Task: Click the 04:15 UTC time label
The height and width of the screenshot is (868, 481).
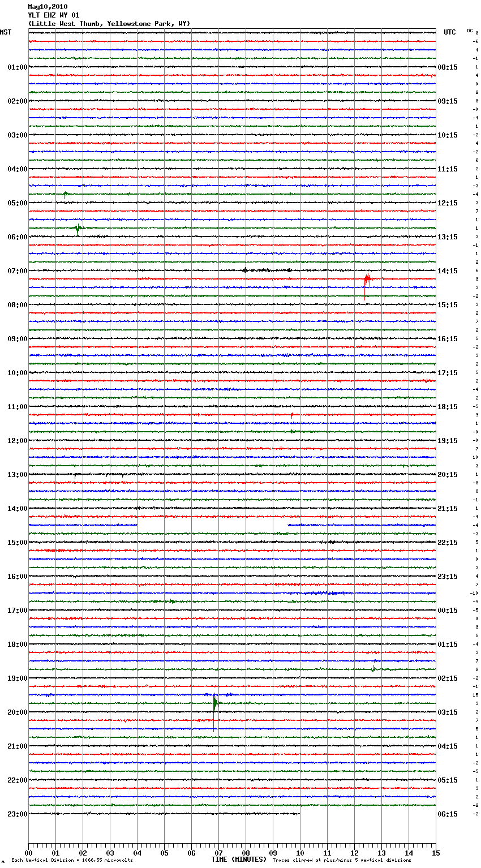Action: pos(448,746)
